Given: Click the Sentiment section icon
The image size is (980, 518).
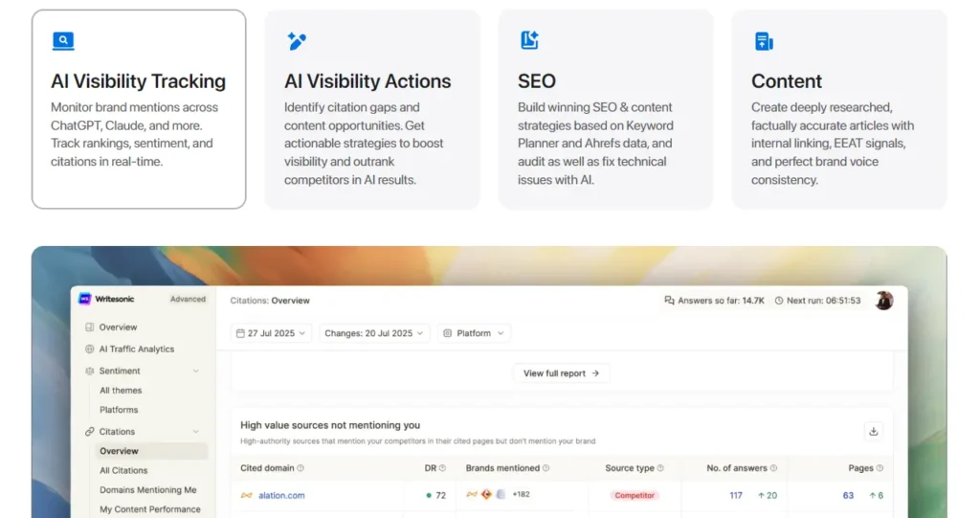Looking at the screenshot, I should 89,371.
